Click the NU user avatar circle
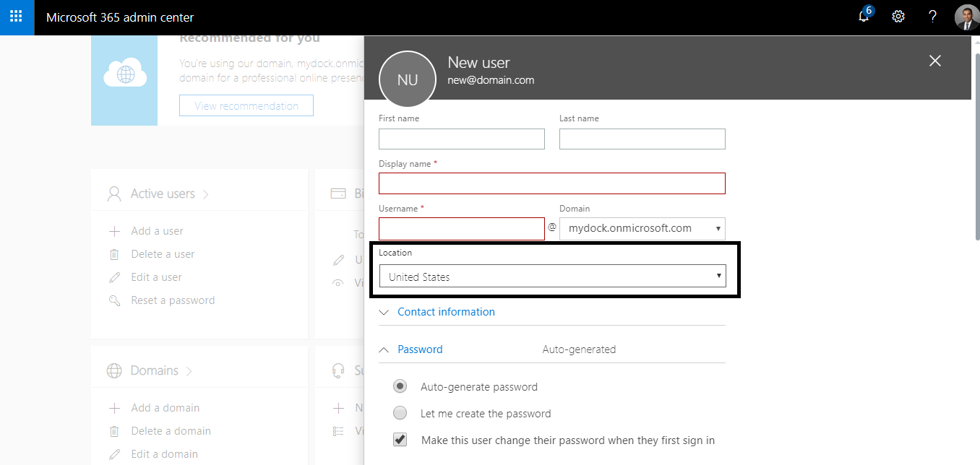The image size is (980, 465). (x=408, y=79)
